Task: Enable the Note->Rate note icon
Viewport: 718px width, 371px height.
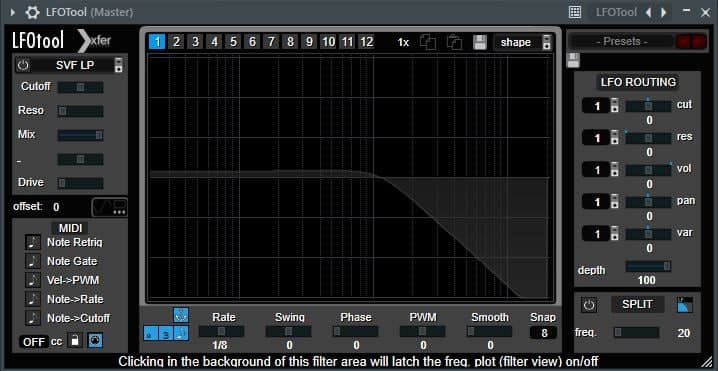Action: [x=33, y=299]
